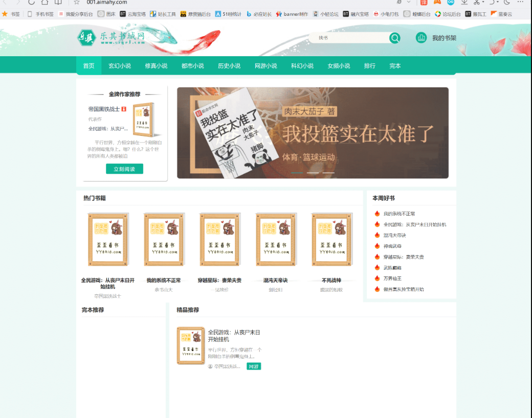The height and width of the screenshot is (418, 532).
Task: Expand the dropdown arrow next to undo icon
Action: pyautogui.click(x=498, y=3)
